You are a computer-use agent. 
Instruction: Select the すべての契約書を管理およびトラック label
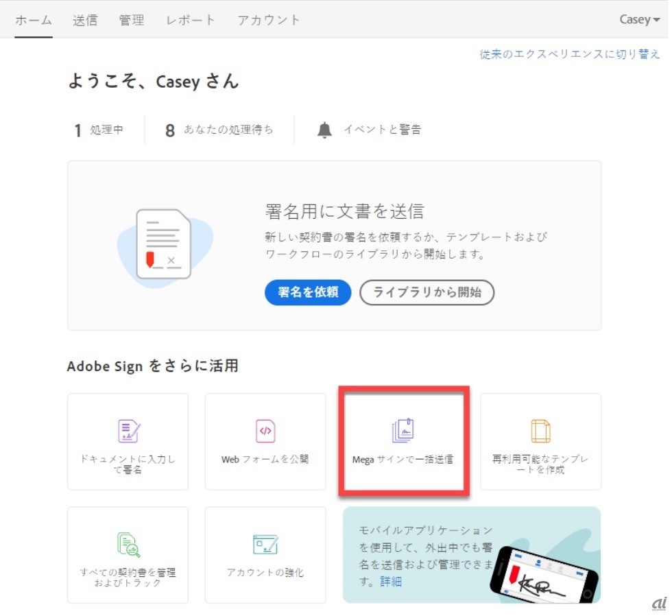click(x=128, y=578)
